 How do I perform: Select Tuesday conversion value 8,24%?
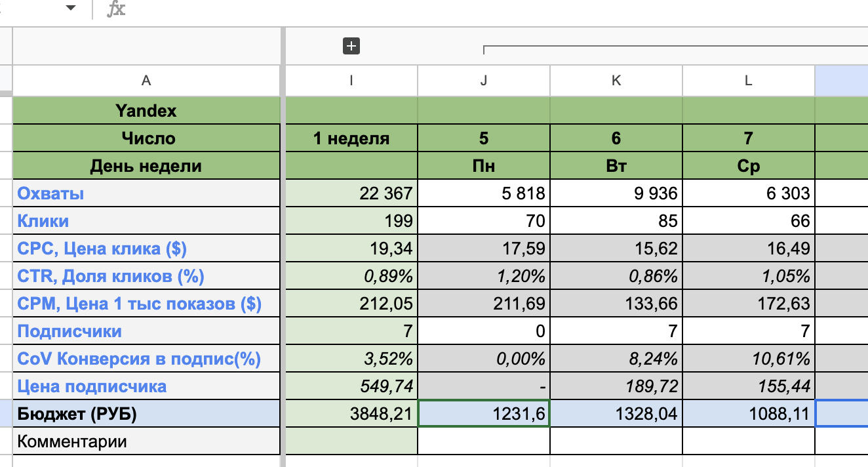point(616,359)
